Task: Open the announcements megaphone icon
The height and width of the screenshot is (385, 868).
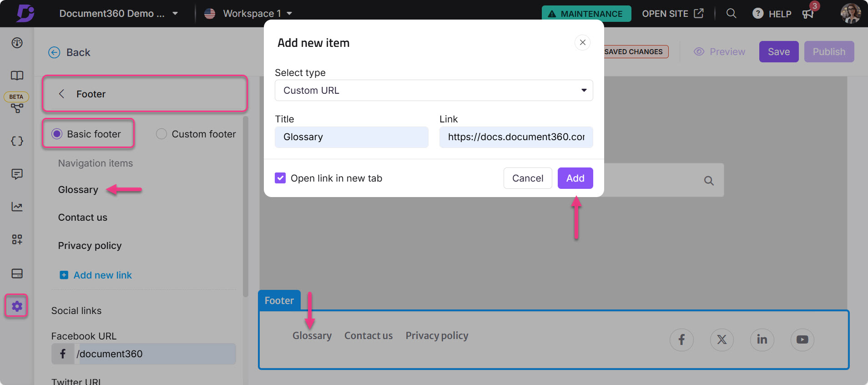Action: (808, 14)
